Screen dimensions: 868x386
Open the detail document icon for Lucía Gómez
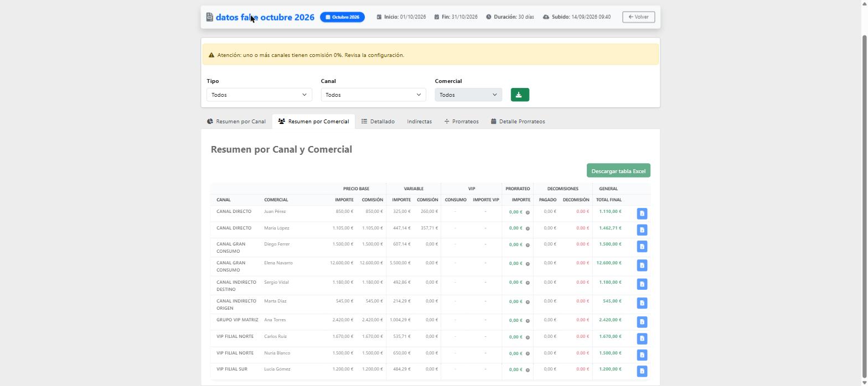tap(642, 371)
